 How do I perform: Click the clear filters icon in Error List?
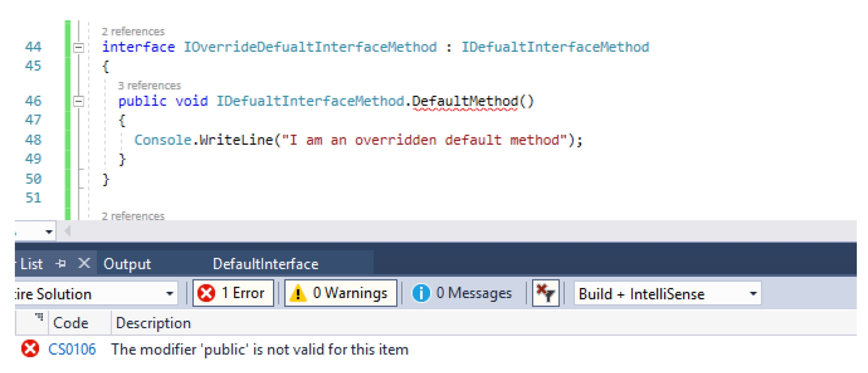pyautogui.click(x=545, y=293)
